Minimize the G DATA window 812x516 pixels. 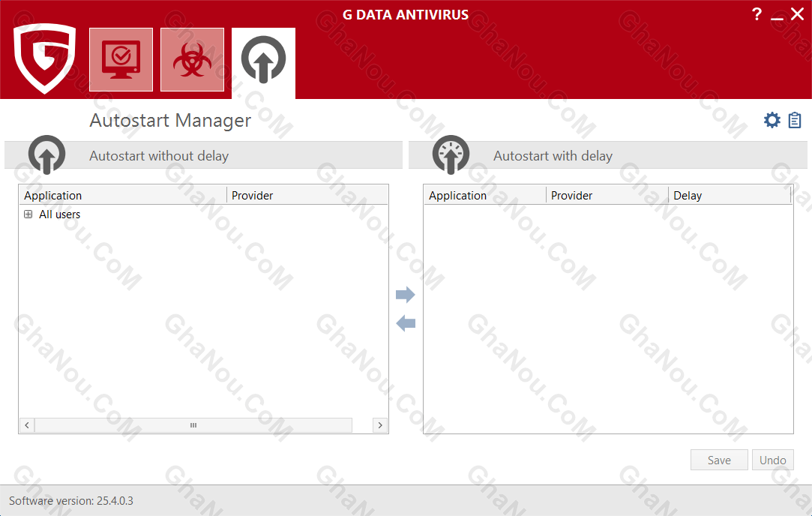[x=777, y=17]
